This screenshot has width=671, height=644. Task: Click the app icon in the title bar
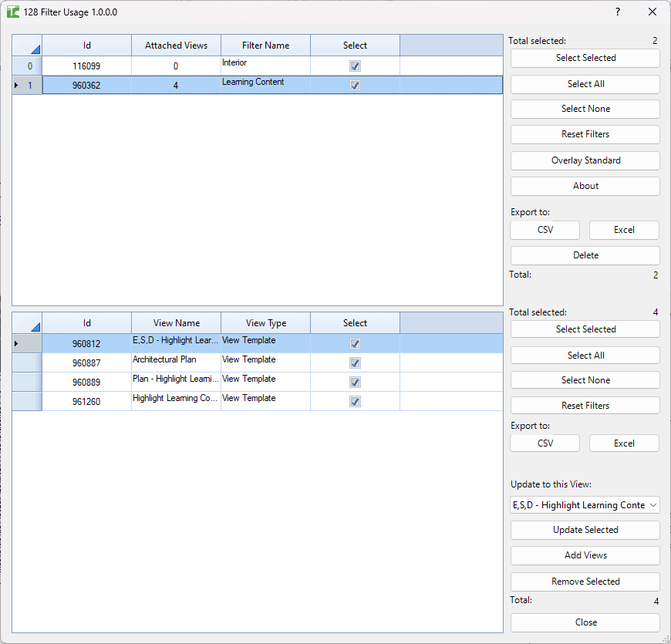(x=13, y=12)
